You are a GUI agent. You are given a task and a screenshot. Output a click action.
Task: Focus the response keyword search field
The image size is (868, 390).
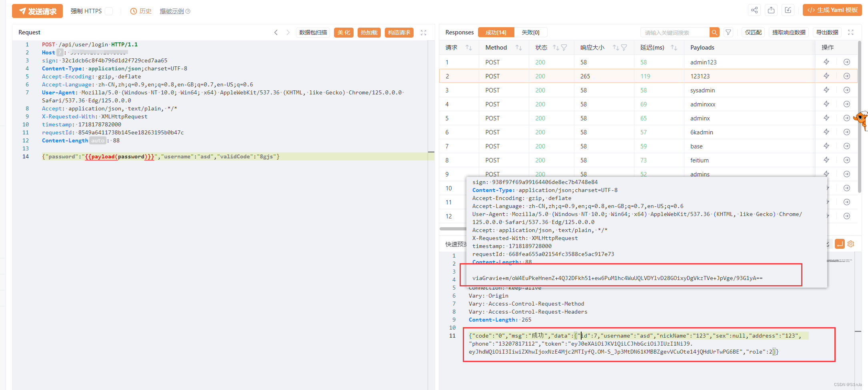675,32
